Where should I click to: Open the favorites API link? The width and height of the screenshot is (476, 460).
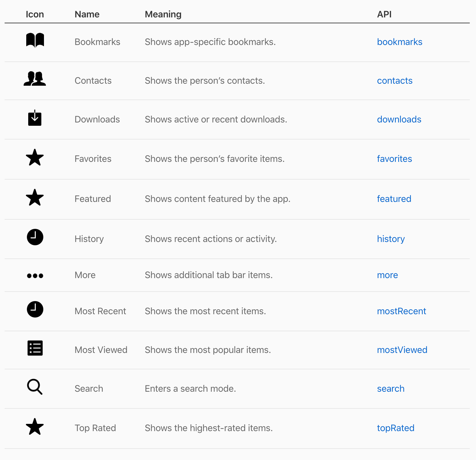(394, 159)
